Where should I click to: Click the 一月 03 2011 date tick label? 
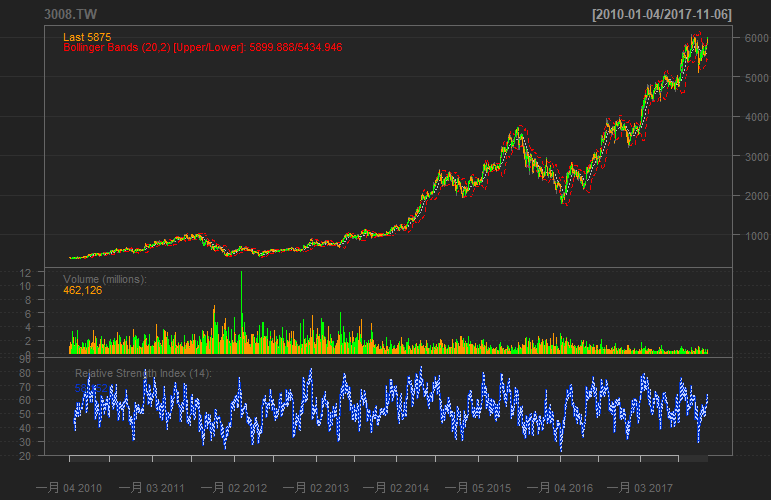tap(151, 487)
